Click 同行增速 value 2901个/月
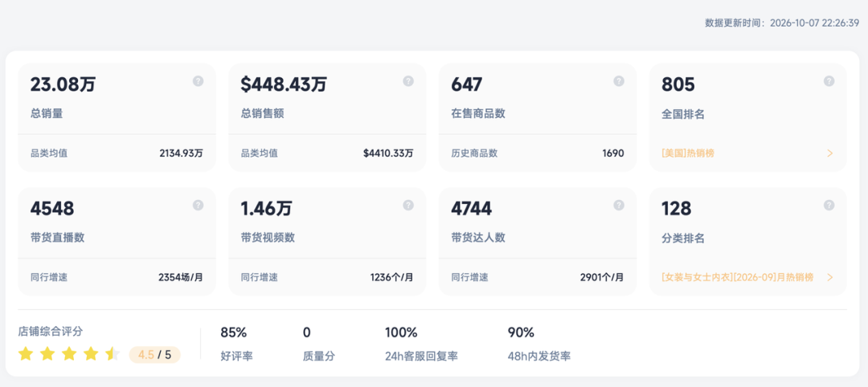 point(602,277)
